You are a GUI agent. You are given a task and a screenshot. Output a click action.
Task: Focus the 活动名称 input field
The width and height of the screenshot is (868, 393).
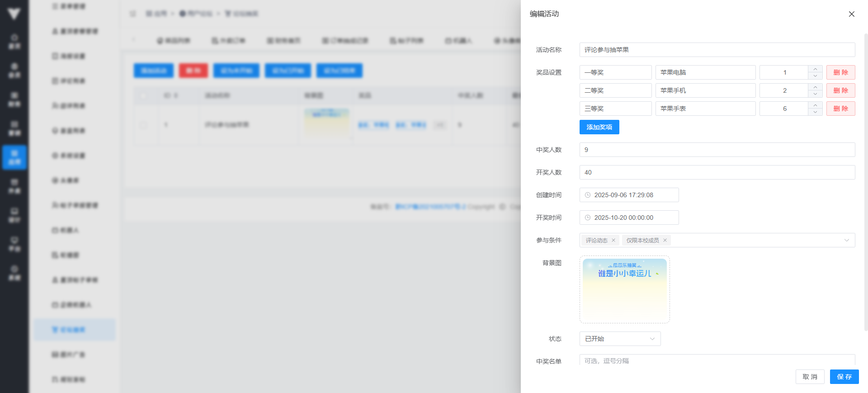(x=717, y=50)
